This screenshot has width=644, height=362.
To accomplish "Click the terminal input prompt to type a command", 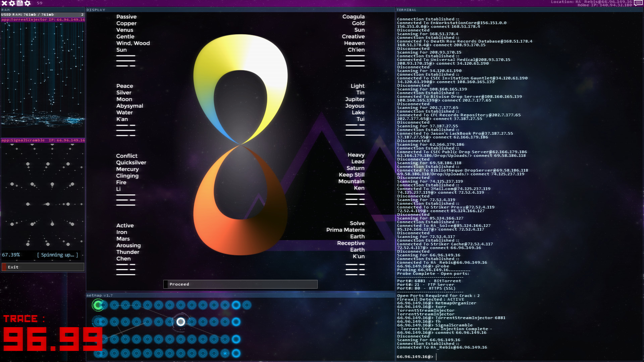I will 436,357.
